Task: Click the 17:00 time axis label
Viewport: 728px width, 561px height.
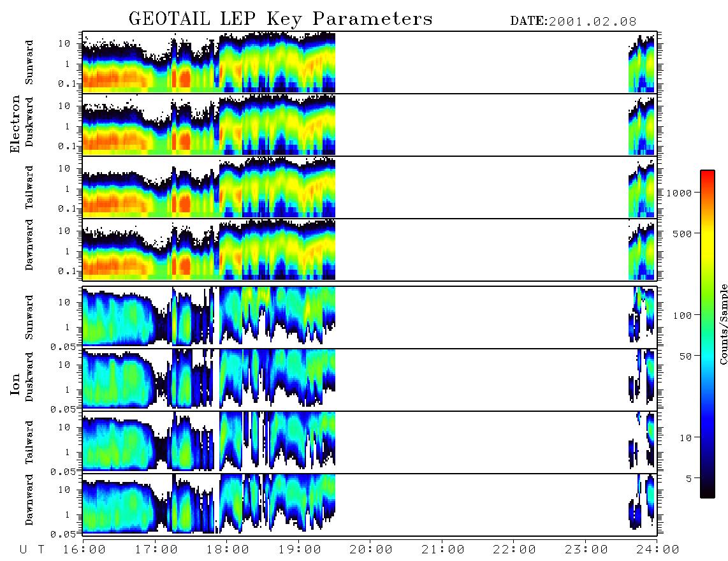Action: tap(156, 550)
